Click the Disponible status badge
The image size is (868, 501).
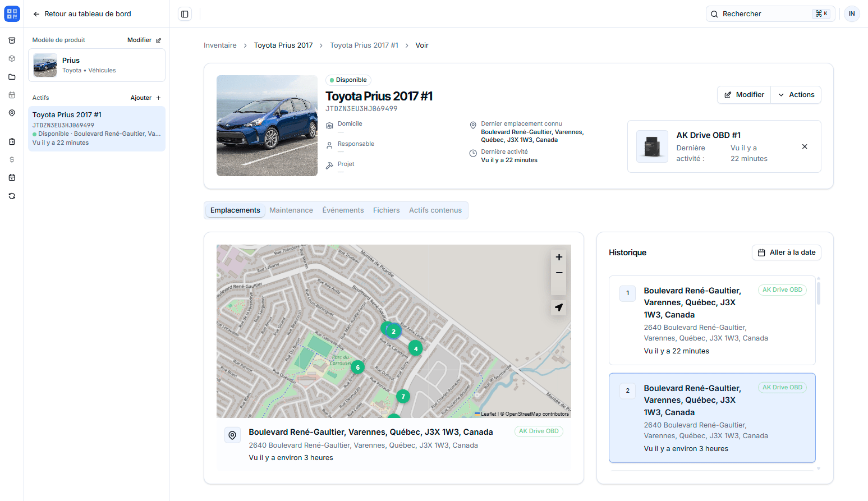348,80
